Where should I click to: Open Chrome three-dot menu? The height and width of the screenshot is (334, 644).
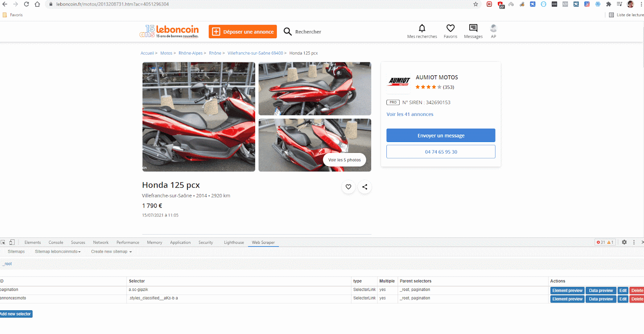coord(641,4)
